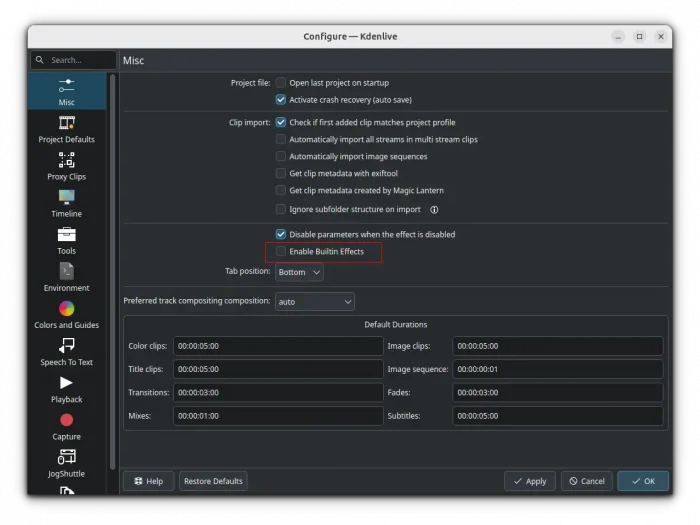Click the settings Search field
Image resolution: width=700 pixels, height=525 pixels.
click(x=74, y=60)
